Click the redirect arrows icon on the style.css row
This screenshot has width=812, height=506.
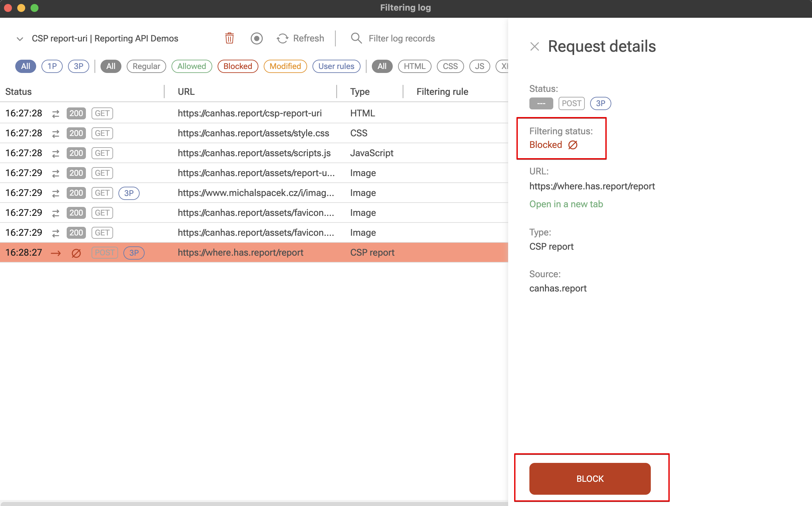point(55,133)
